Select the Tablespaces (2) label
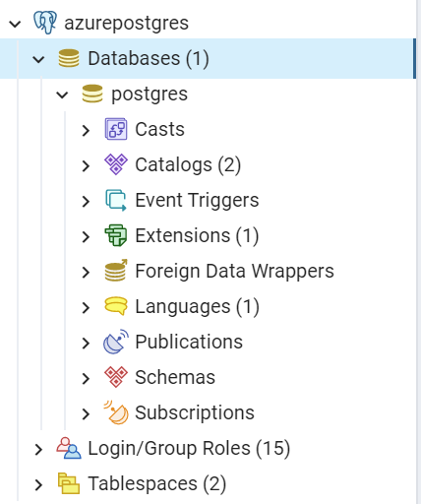 (x=157, y=483)
